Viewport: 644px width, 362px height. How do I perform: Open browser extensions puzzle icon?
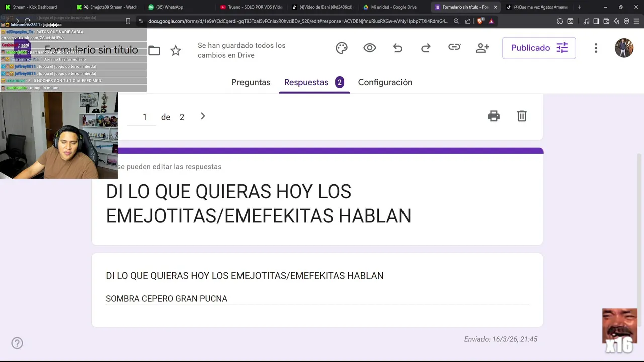(x=560, y=21)
